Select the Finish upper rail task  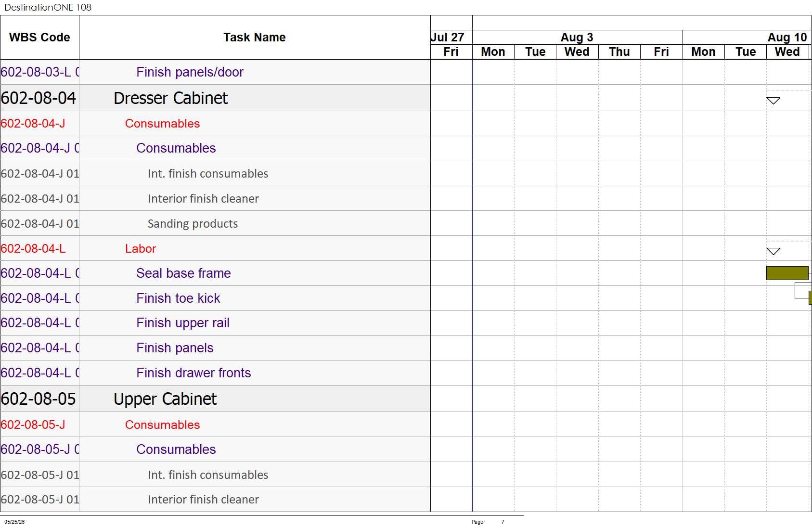183,323
